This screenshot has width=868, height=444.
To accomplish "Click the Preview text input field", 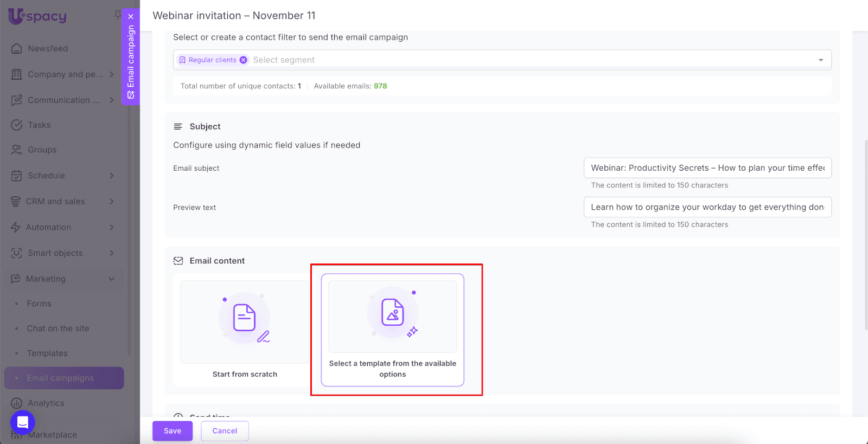I will 707,207.
